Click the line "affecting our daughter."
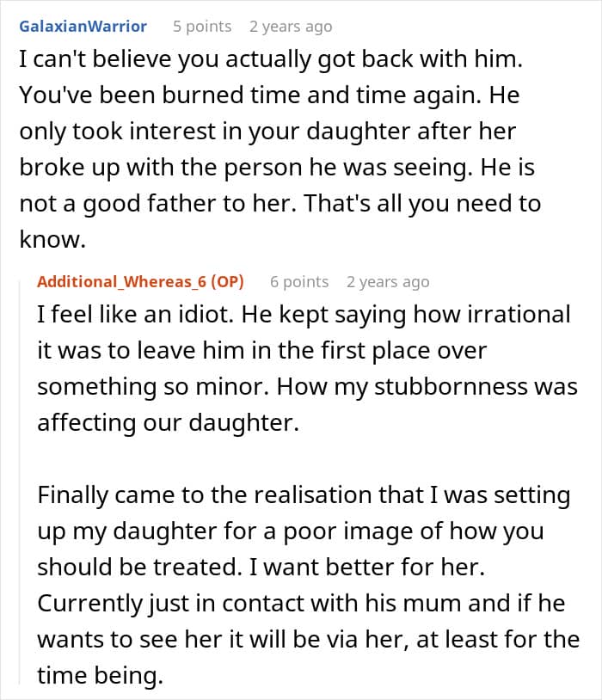The height and width of the screenshot is (700, 602). pyautogui.click(x=168, y=423)
